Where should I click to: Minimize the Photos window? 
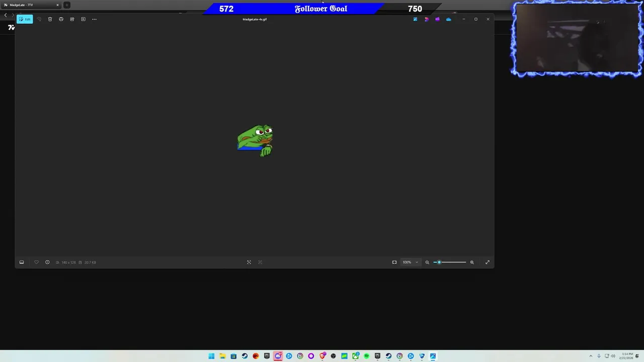463,19
